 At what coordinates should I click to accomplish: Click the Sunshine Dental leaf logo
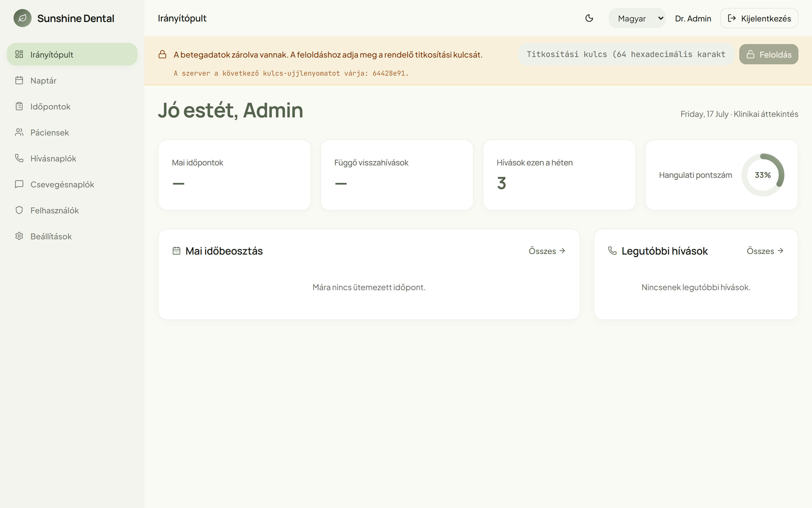[x=23, y=18]
